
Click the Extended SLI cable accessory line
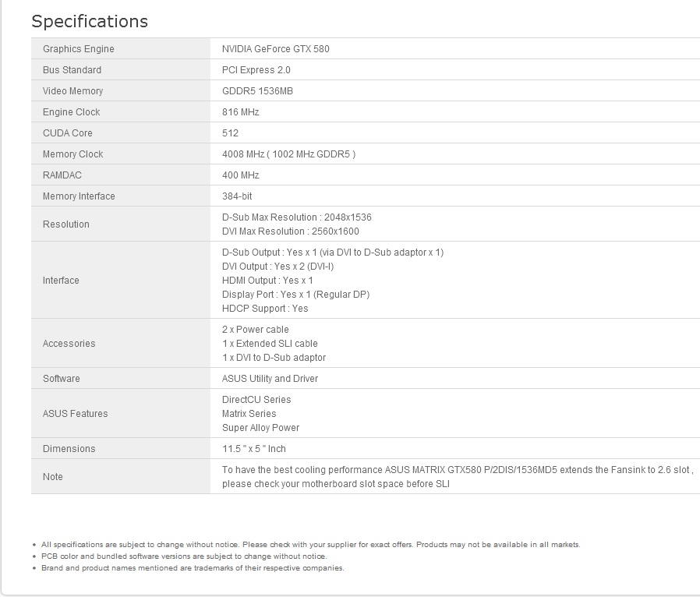point(270,344)
